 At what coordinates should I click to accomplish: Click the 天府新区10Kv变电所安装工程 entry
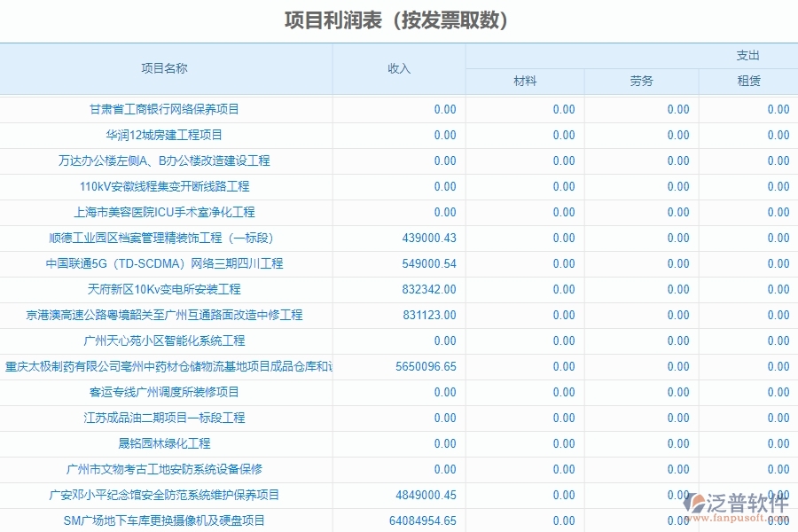click(167, 289)
